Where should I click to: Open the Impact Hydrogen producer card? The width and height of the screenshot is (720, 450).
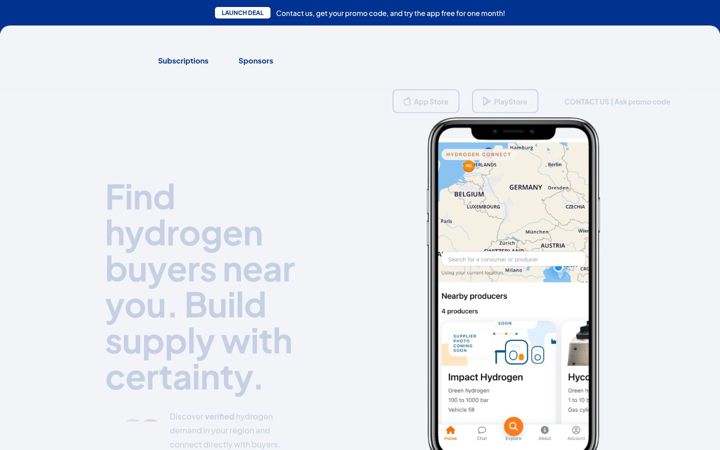tap(499, 372)
